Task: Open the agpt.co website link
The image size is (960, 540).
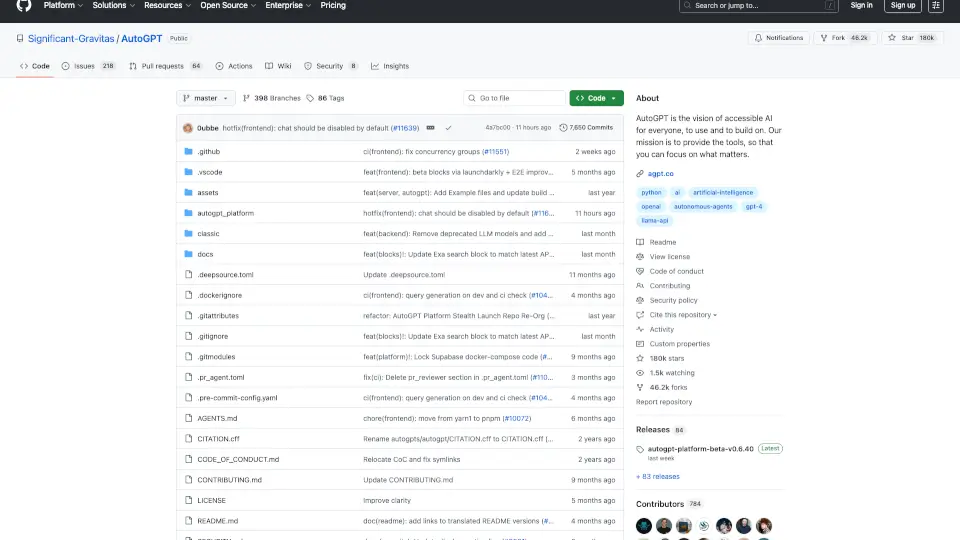Action: [660, 173]
